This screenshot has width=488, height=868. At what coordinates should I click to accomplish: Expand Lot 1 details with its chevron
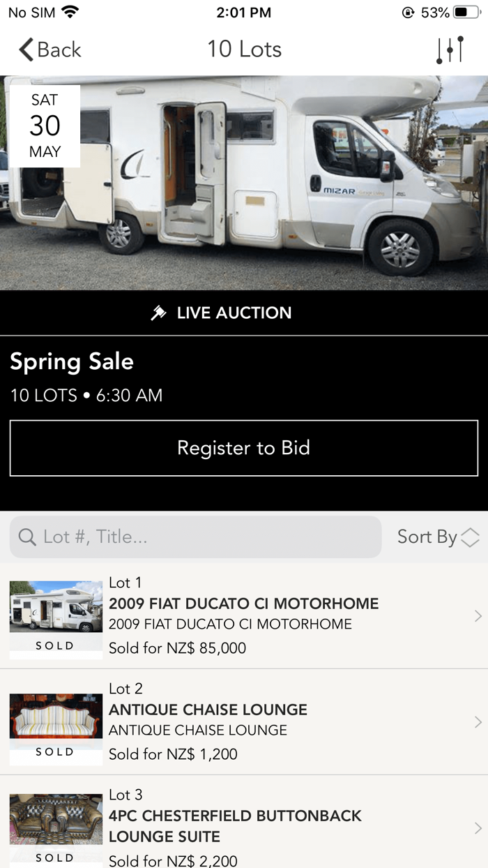pyautogui.click(x=478, y=616)
